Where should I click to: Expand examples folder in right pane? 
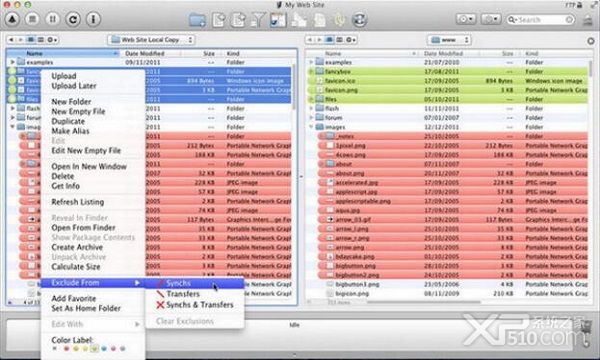click(311, 62)
